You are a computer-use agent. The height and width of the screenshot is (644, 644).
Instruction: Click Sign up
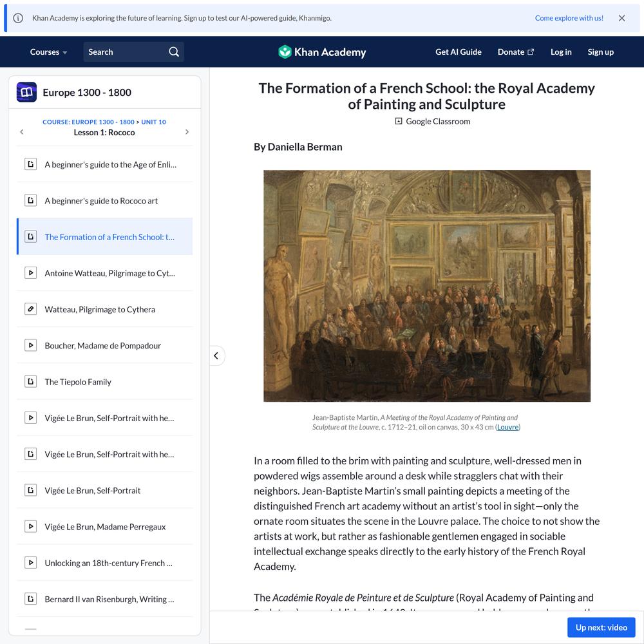point(600,52)
